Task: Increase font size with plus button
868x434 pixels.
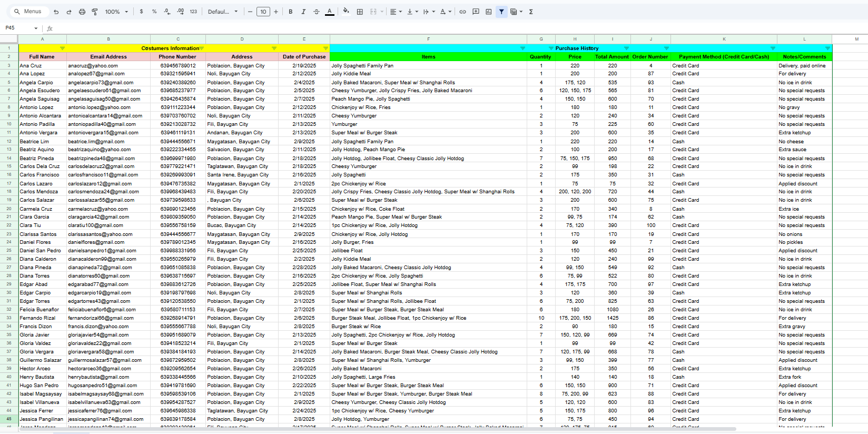Action: coord(276,12)
